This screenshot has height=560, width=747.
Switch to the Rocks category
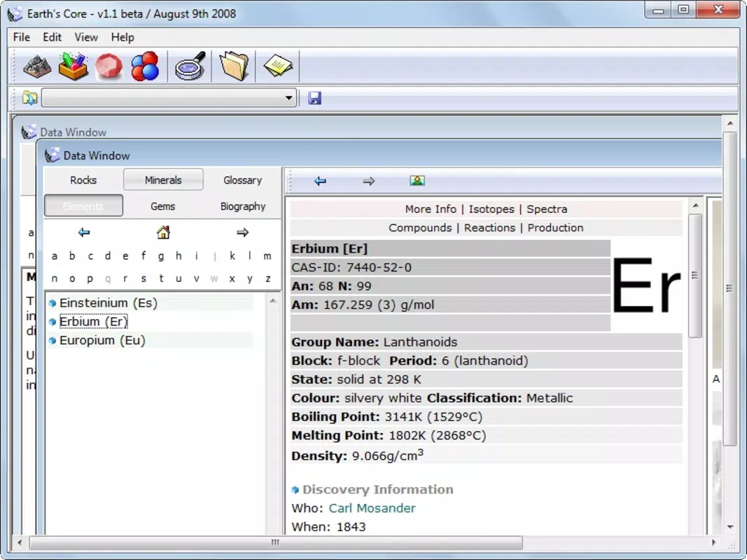click(83, 180)
